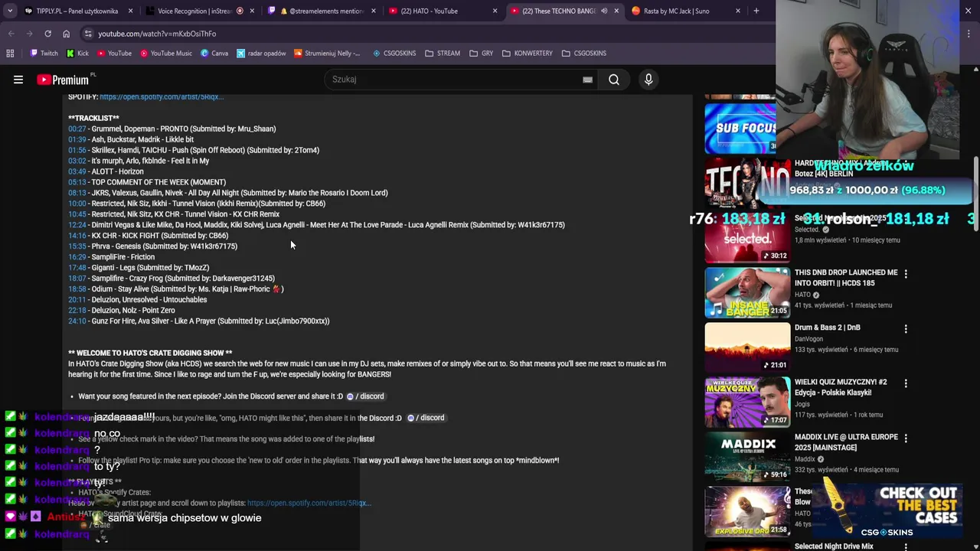Open the YouTube Music bookmark

(165, 54)
